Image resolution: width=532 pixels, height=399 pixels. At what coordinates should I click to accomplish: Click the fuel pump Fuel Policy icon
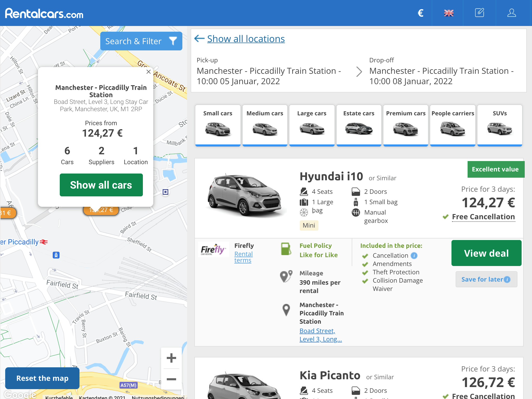pos(286,249)
